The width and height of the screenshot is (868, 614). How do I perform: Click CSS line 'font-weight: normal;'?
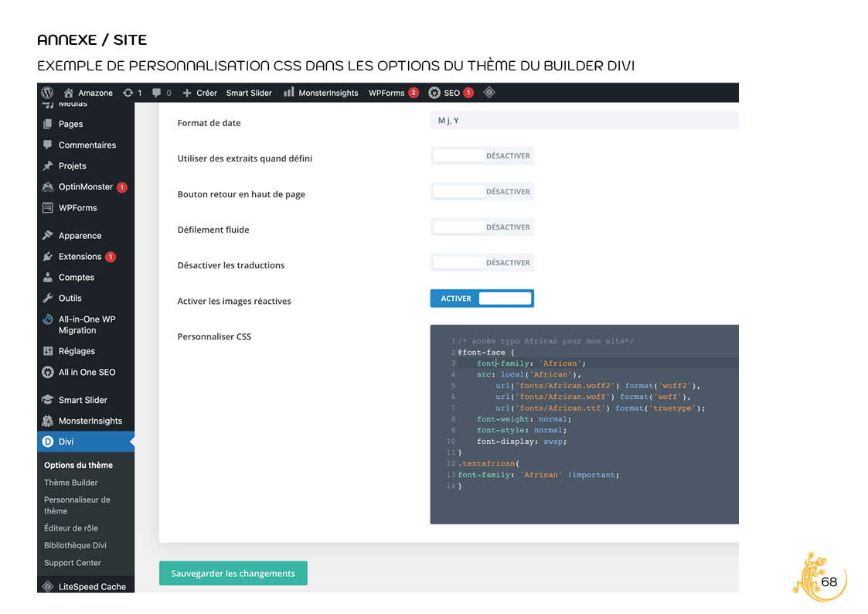click(524, 419)
